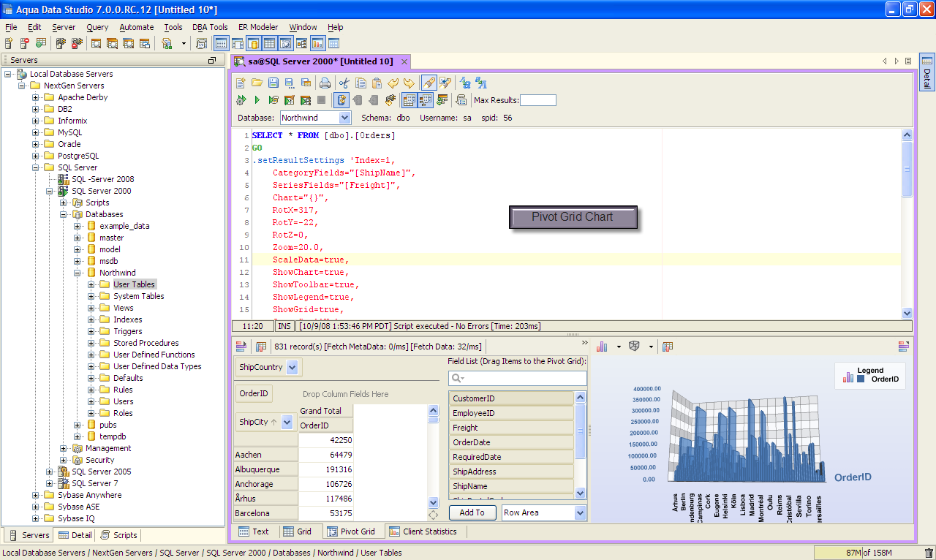Click the Open folder icon in editor toolbar

pos(257,83)
